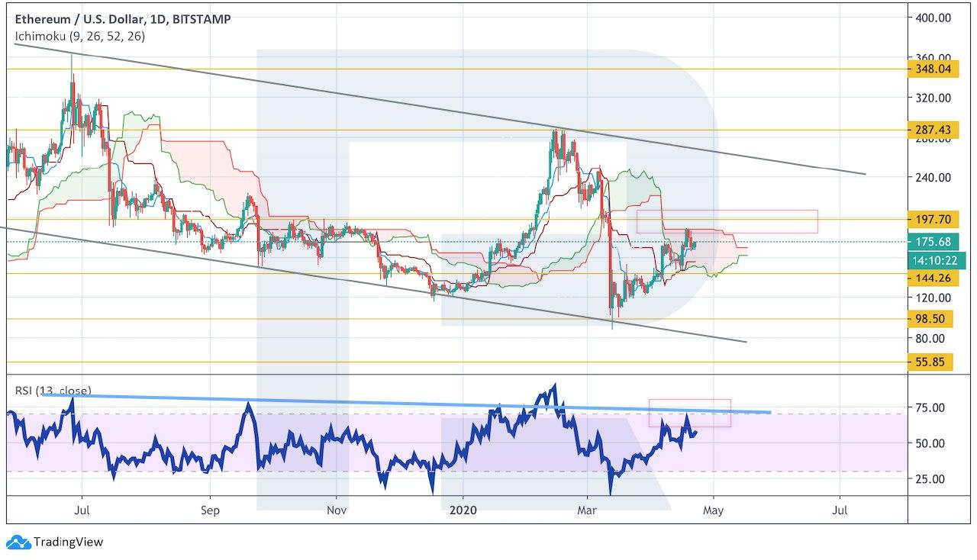Click the 144.26 price level label
This screenshot has height=560, width=977.
pyautogui.click(x=933, y=278)
